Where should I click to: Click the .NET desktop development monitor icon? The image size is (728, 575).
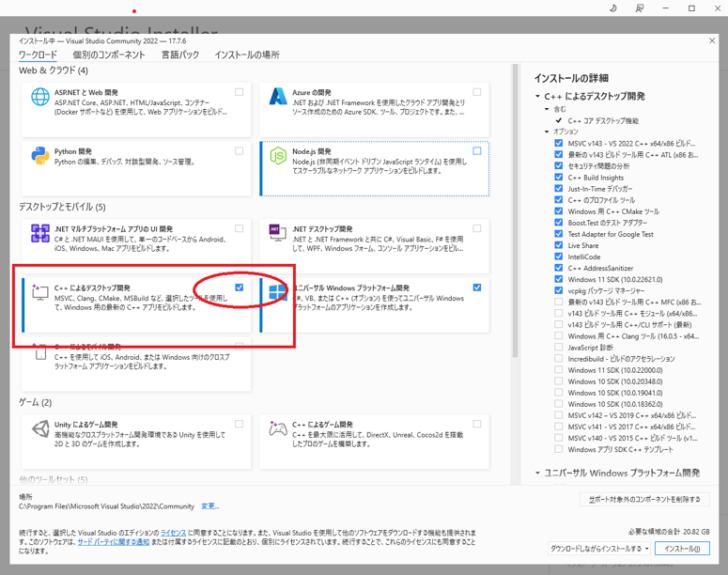point(278,233)
